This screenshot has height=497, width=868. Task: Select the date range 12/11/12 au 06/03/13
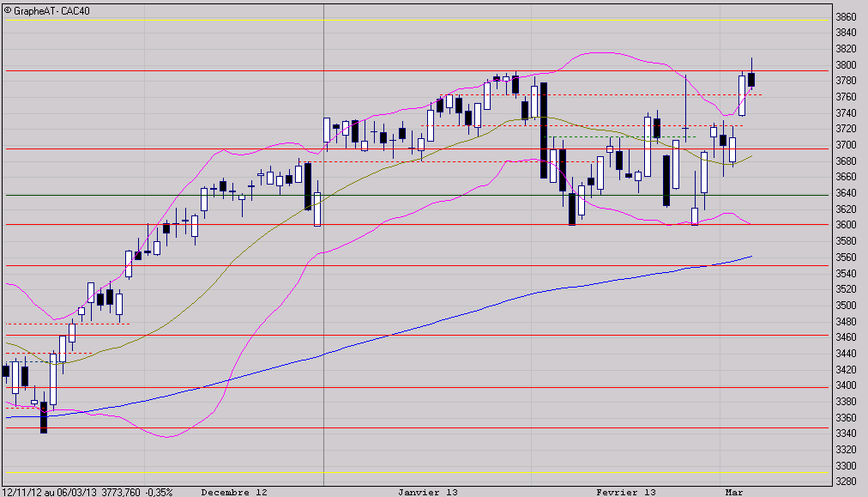point(49,492)
